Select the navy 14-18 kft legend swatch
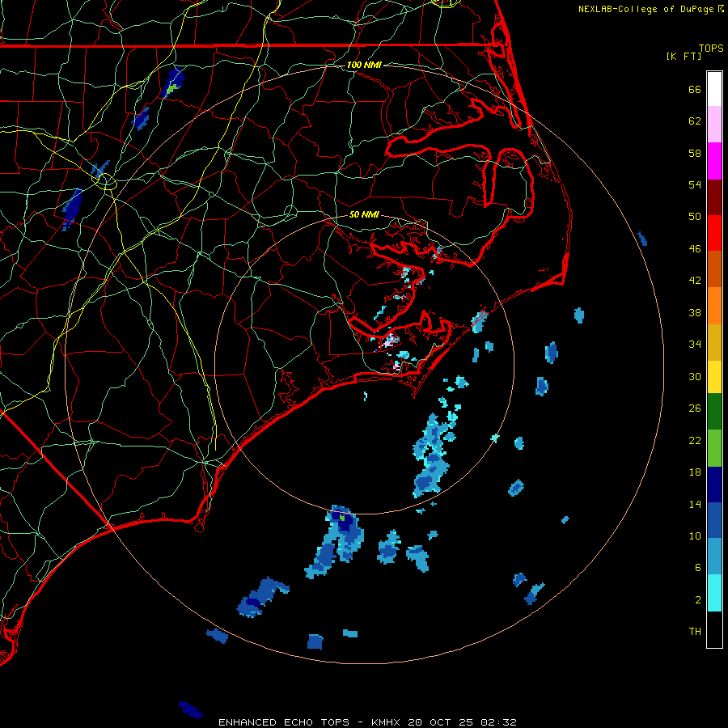728x728 pixels. pyautogui.click(x=714, y=485)
